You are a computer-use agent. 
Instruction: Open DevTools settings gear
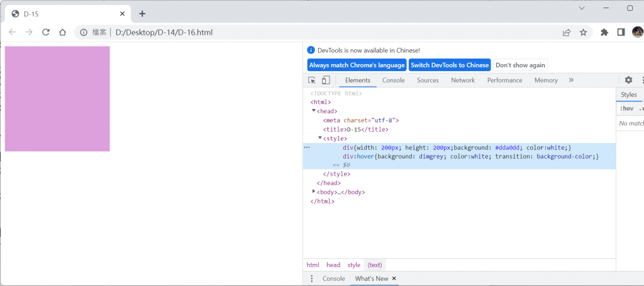(x=628, y=80)
